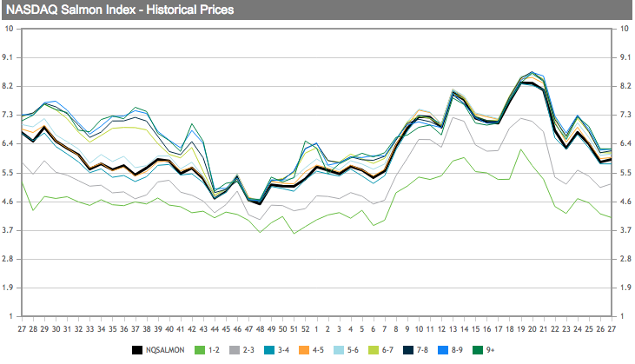Click right axis value 8.2
The width and height of the screenshot is (635, 364).
625,86
